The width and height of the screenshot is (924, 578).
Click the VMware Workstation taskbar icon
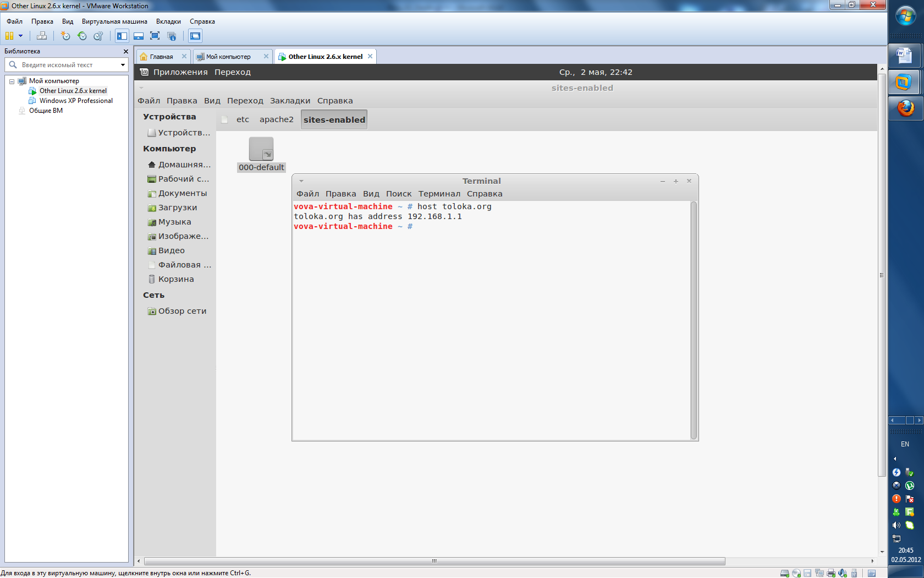(x=905, y=83)
